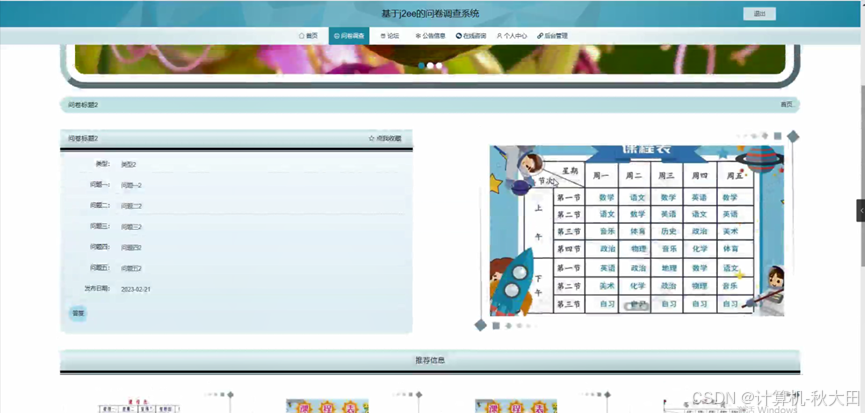Click the 2023-02-21 publish date value

[136, 289]
